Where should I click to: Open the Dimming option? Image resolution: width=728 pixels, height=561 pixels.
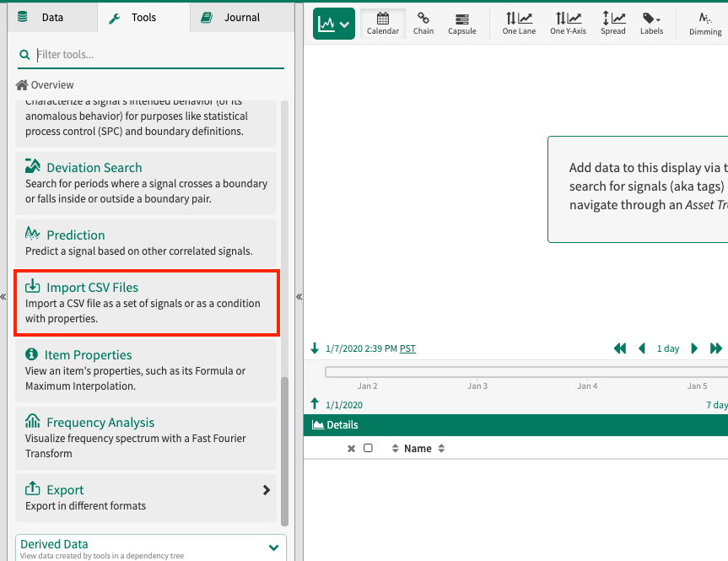(704, 23)
